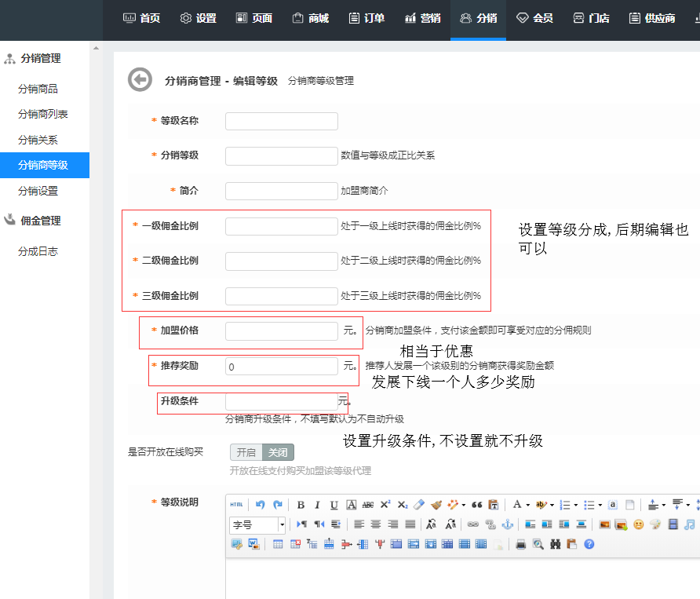Expand the ordered list style dropdown
This screenshot has height=599, width=700.
577,505
